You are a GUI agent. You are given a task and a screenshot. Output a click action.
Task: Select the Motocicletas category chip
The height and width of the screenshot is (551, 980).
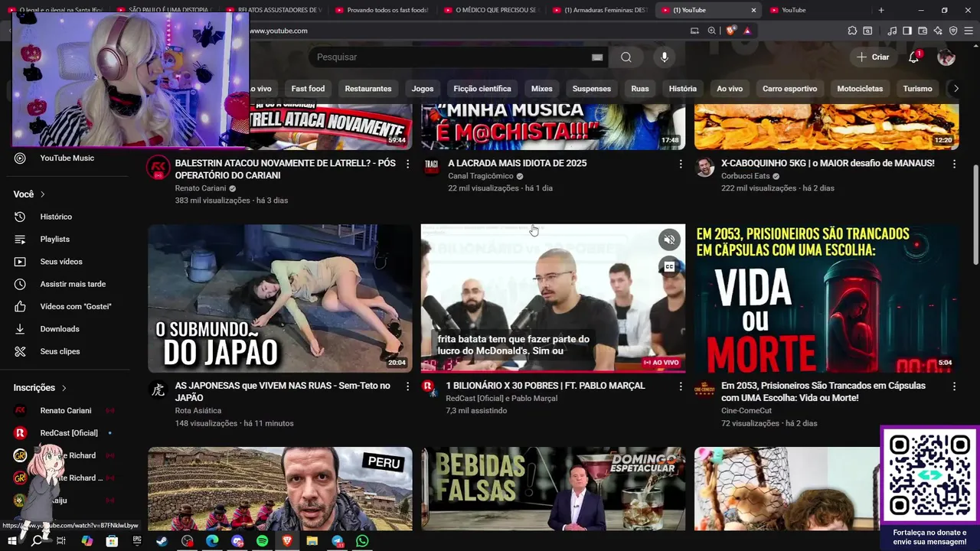click(x=860, y=89)
